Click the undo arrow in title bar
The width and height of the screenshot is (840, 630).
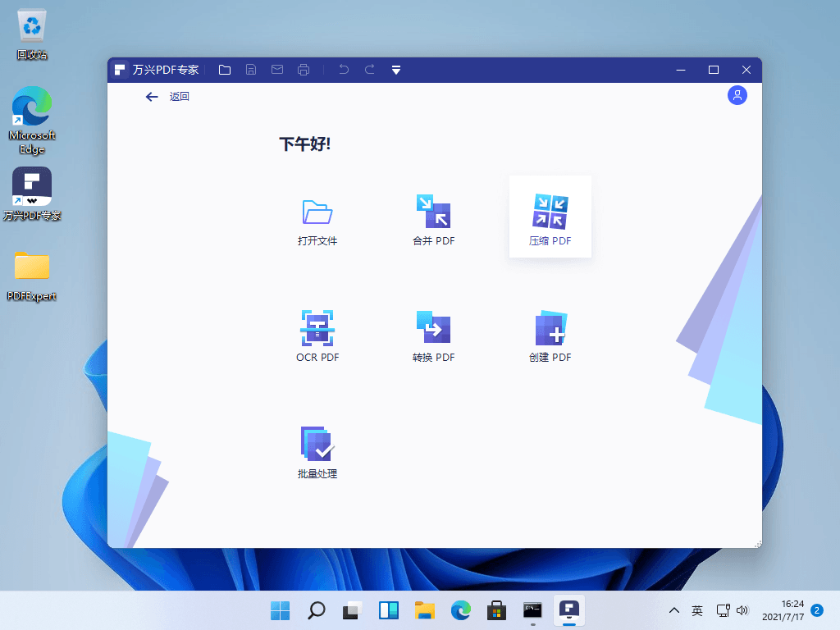344,70
